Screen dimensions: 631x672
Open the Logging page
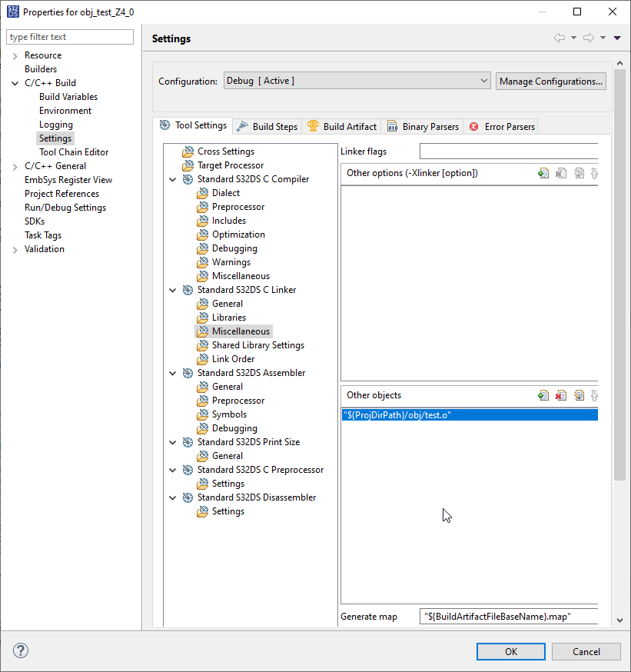(56, 125)
